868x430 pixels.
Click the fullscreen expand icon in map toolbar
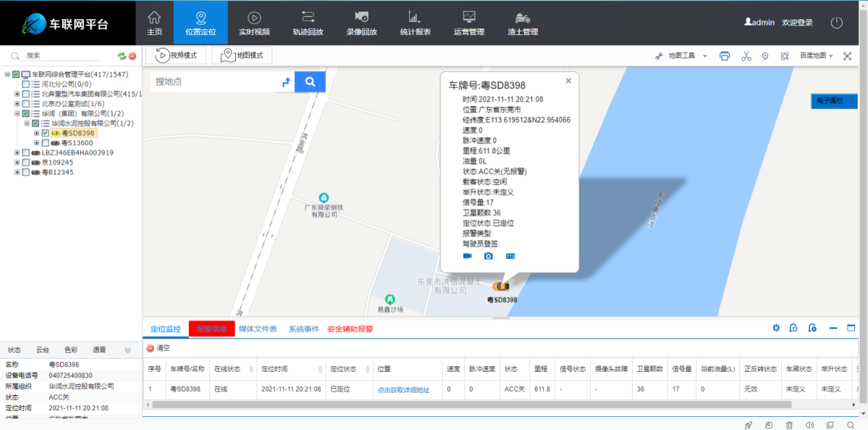(847, 56)
